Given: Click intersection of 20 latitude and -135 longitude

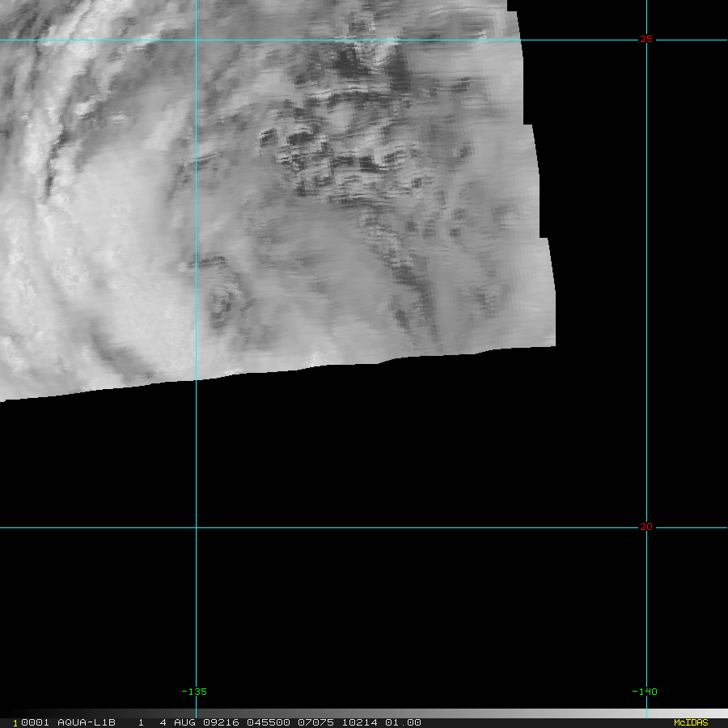Looking at the screenshot, I should coord(196,527).
